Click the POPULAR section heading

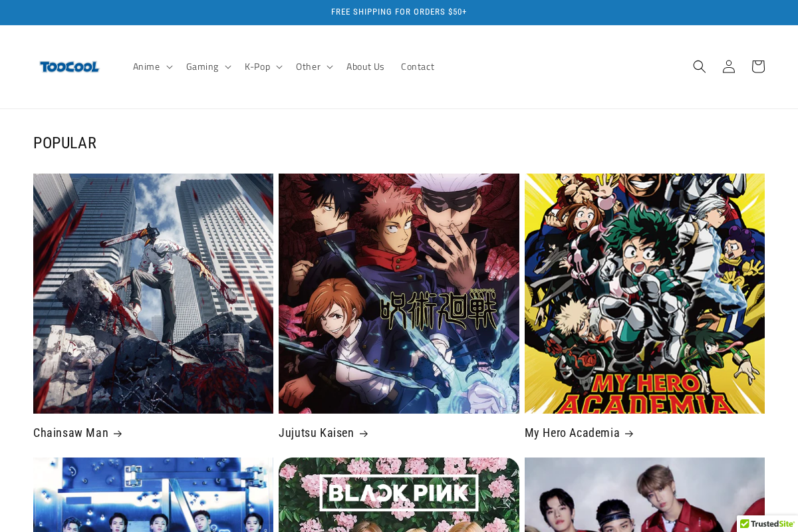pos(65,142)
